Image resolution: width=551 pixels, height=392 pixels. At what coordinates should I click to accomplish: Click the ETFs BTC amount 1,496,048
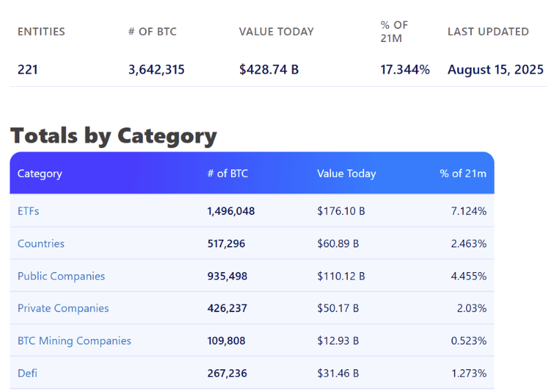click(x=230, y=211)
